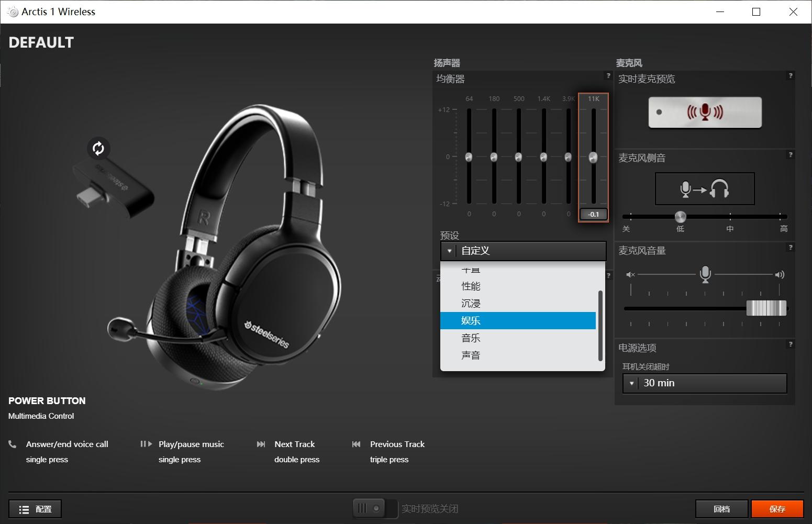Click the live mic preview microphone icon

(x=704, y=112)
